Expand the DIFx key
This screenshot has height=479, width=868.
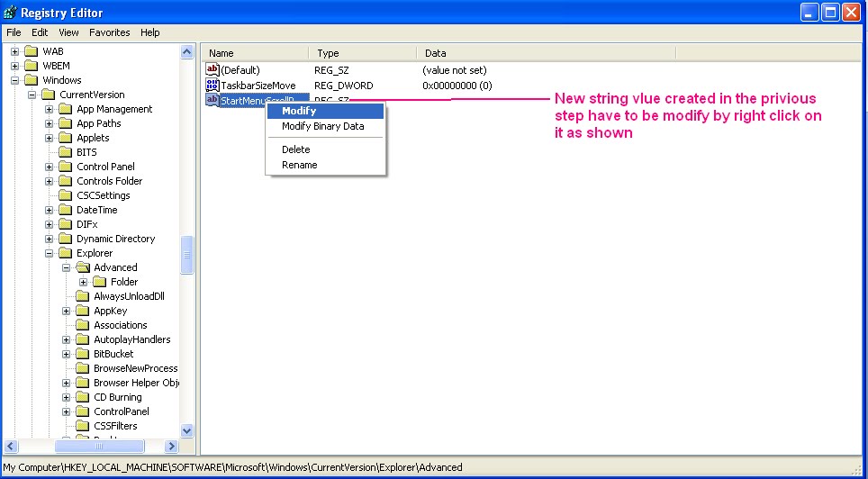pyautogui.click(x=50, y=224)
